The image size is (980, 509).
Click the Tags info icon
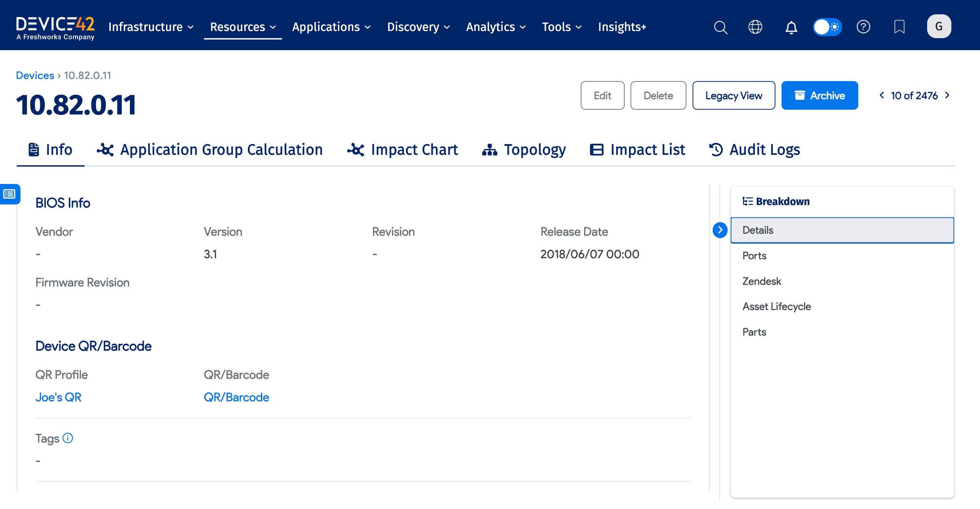pos(68,438)
